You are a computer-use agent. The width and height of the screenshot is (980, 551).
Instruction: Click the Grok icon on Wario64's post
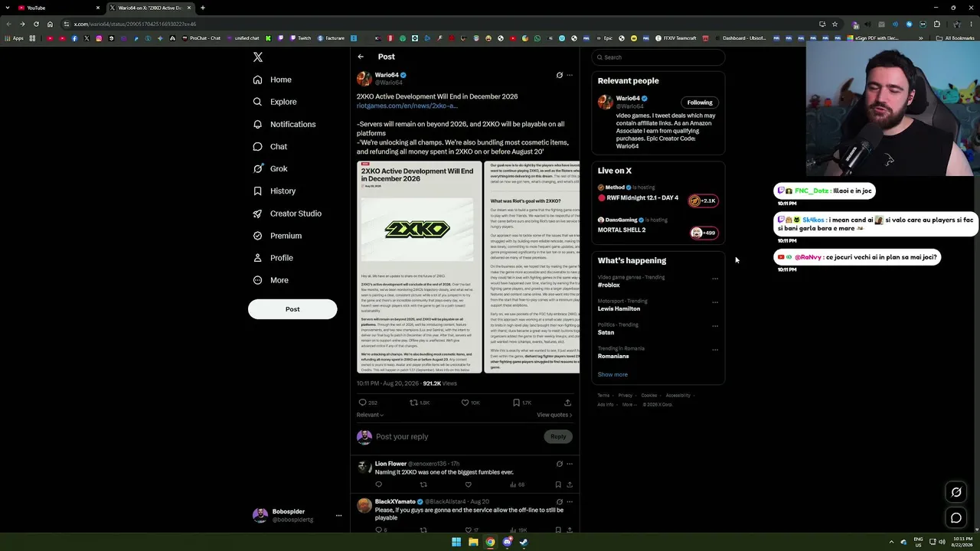click(559, 75)
